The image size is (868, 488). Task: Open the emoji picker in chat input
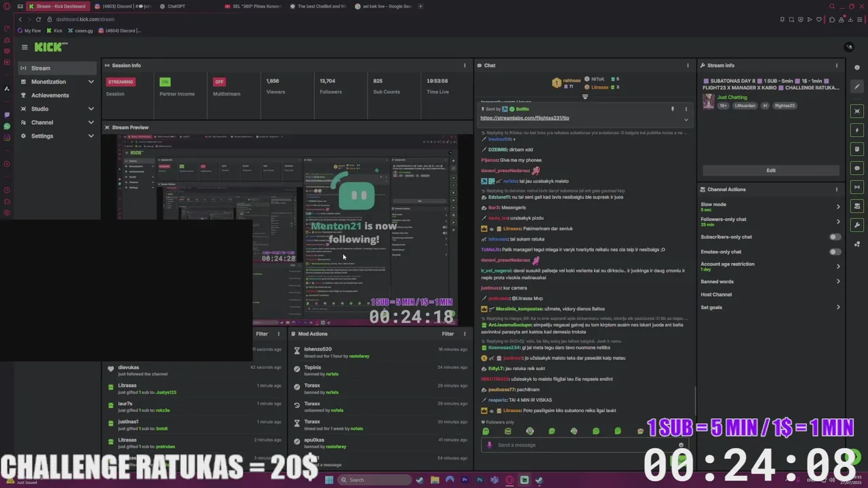(682, 445)
